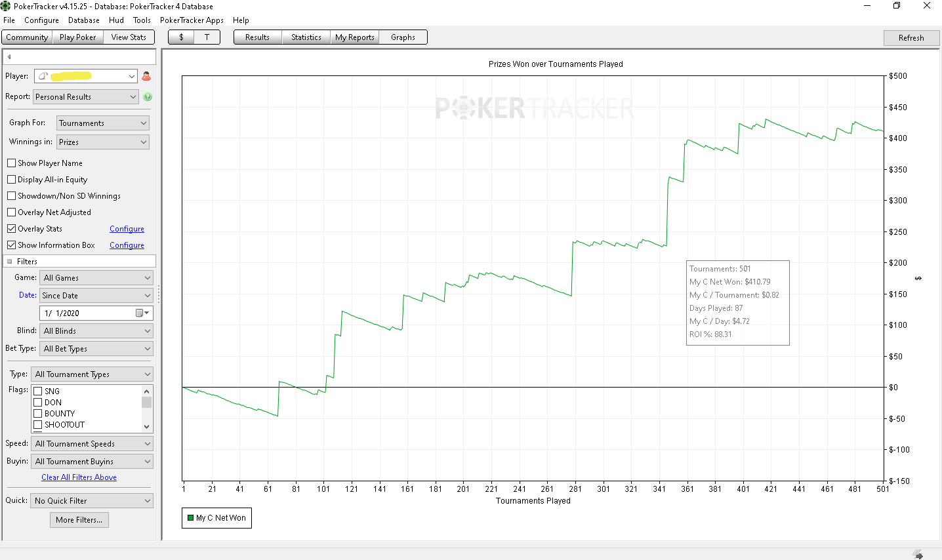Open the Bet Type dropdown
Viewport: 942px width, 560px height.
pyautogui.click(x=96, y=349)
